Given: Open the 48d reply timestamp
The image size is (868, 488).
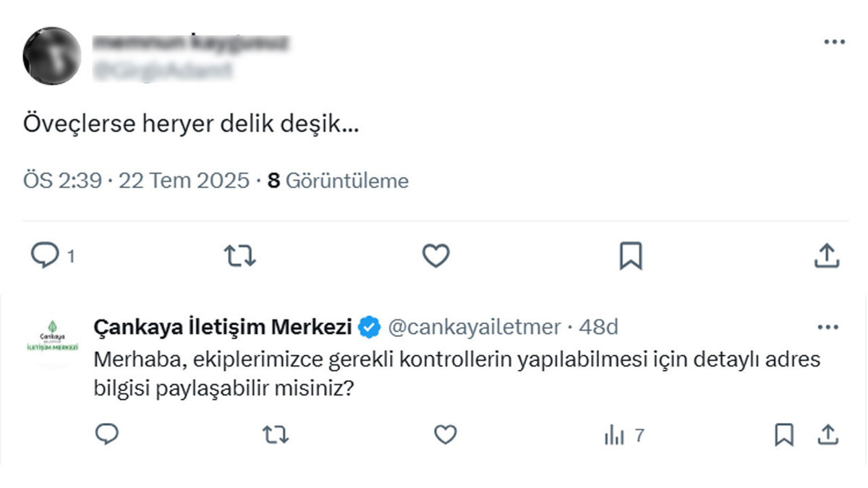Looking at the screenshot, I should pyautogui.click(x=599, y=328).
